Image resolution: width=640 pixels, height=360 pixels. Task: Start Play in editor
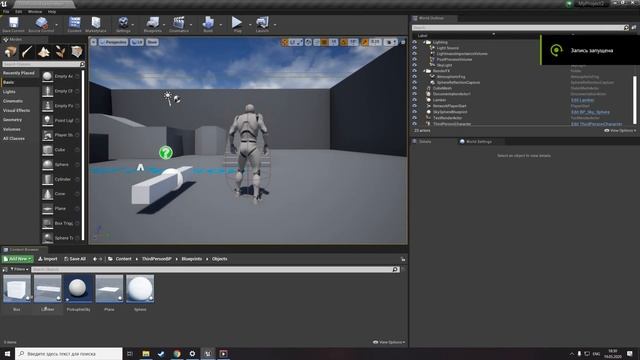tap(237, 24)
